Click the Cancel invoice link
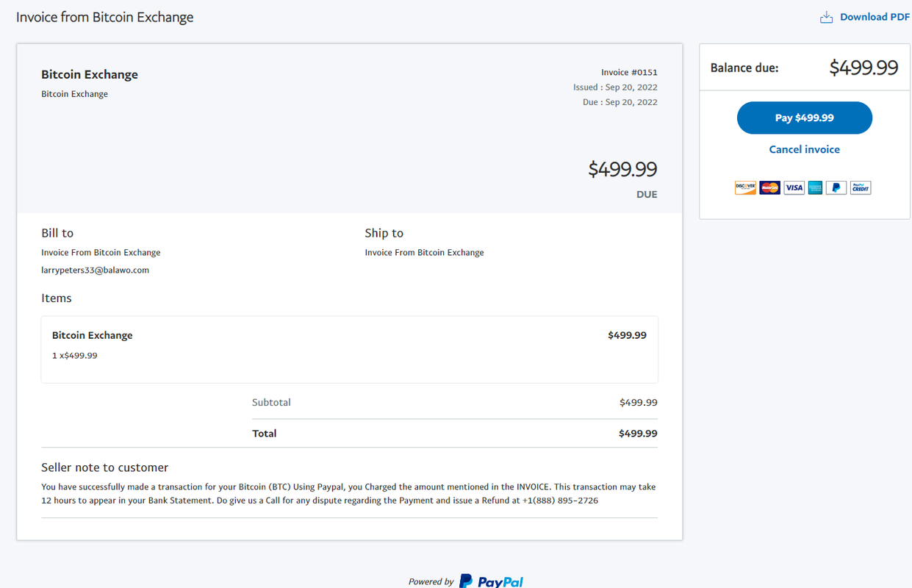The height and width of the screenshot is (588, 912). point(804,149)
